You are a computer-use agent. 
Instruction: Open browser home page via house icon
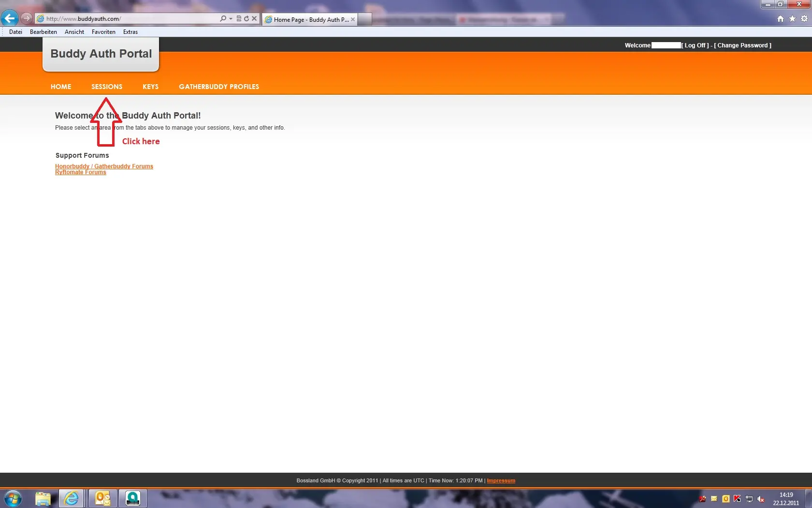pos(780,19)
